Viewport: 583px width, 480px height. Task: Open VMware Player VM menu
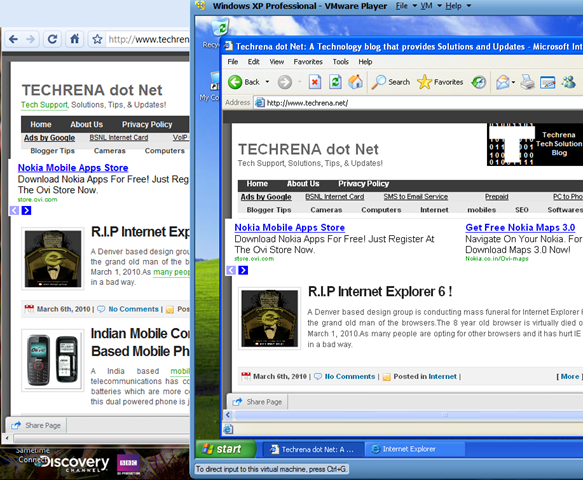(x=431, y=6)
